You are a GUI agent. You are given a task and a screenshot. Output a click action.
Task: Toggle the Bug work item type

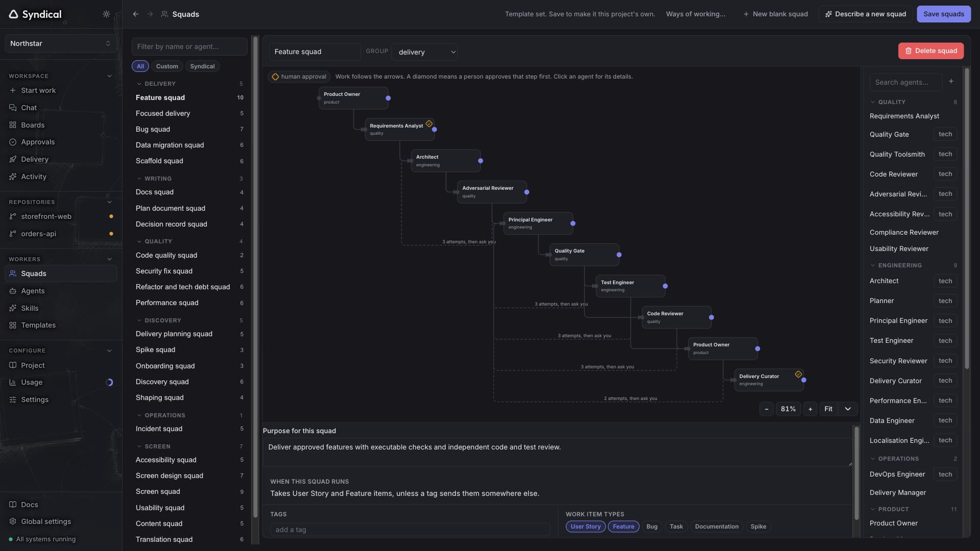tap(652, 527)
